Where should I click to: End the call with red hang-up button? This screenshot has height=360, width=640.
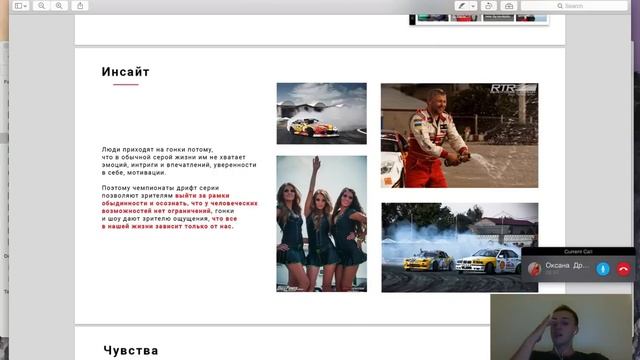click(x=623, y=269)
